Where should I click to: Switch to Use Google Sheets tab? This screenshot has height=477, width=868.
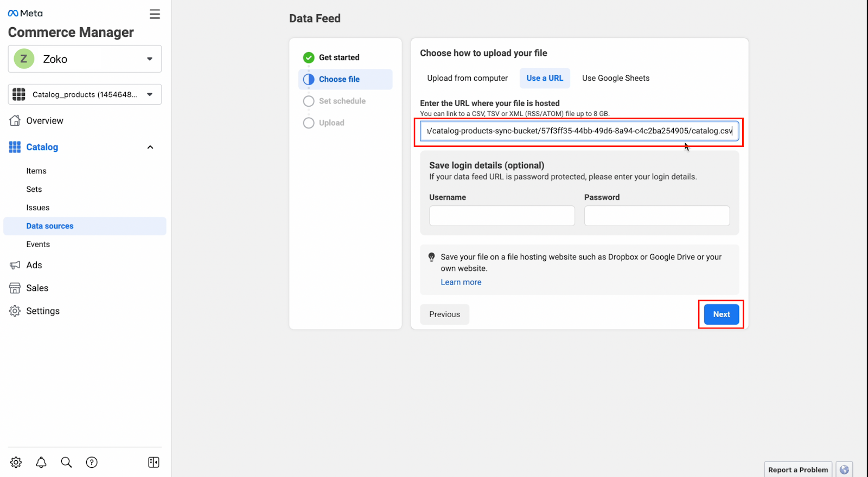click(616, 78)
